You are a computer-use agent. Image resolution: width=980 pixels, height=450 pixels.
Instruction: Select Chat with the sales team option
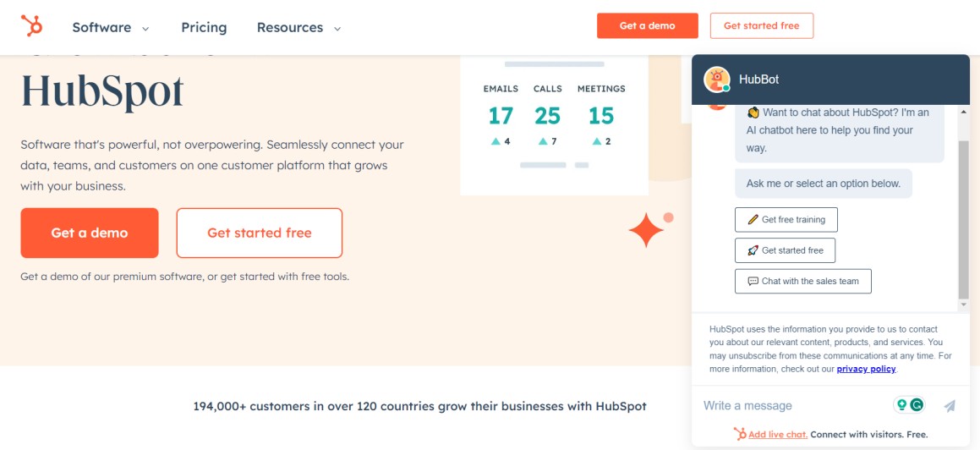[802, 282]
